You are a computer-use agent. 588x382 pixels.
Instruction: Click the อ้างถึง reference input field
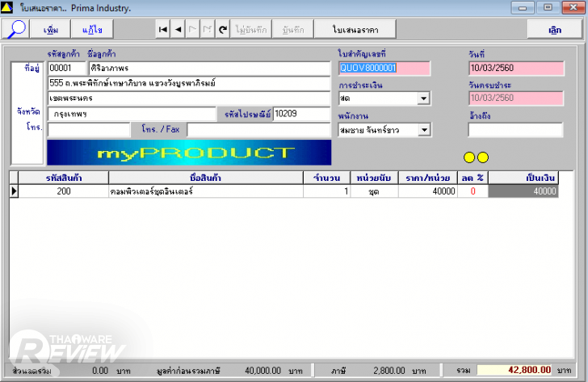tap(503, 130)
